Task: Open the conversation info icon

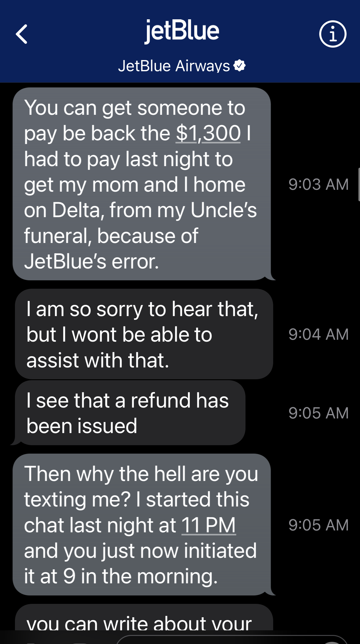Action: click(333, 34)
